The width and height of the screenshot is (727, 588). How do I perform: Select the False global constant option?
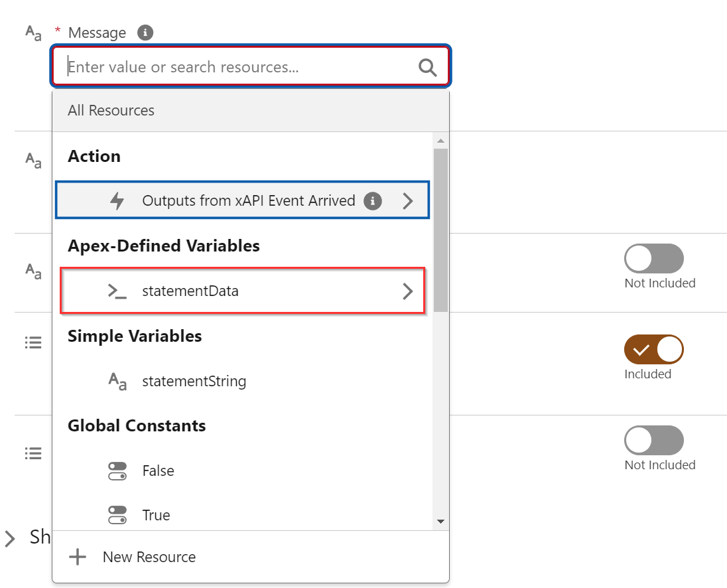tap(158, 471)
